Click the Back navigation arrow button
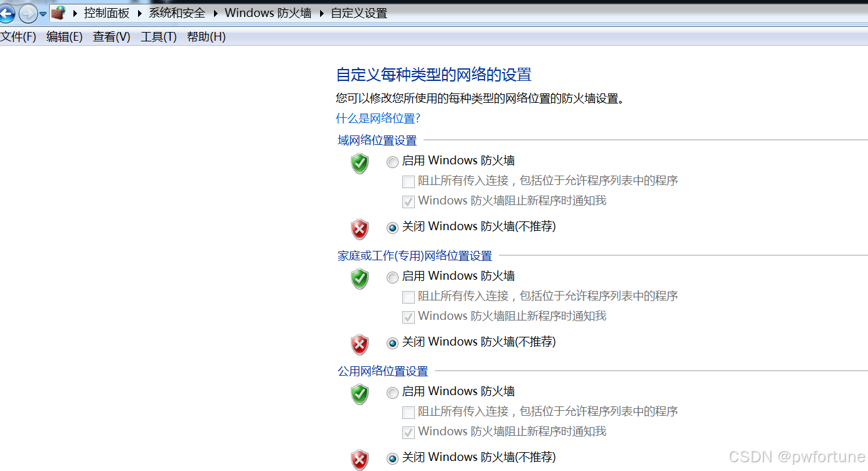This screenshot has height=471, width=868. point(6,13)
